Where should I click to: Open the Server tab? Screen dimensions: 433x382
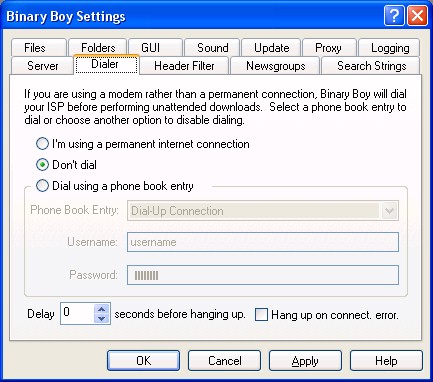click(x=42, y=66)
